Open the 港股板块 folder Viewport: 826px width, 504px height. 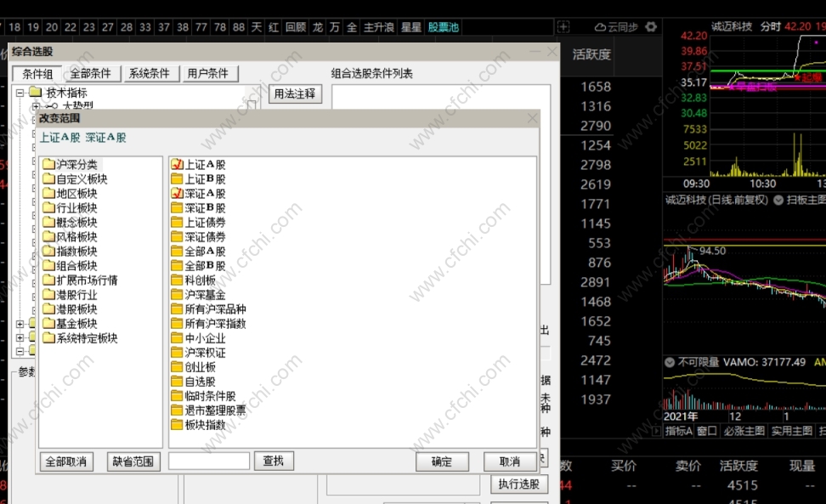pyautogui.click(x=70, y=309)
